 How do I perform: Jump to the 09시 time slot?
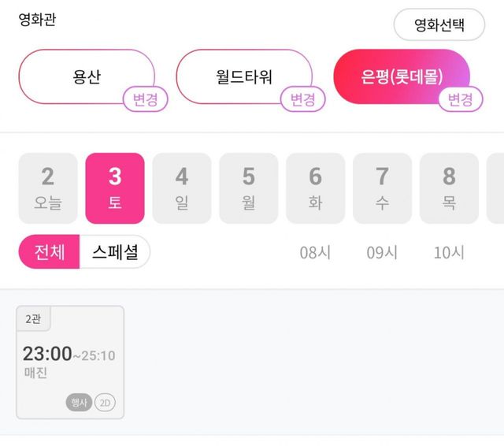383,253
